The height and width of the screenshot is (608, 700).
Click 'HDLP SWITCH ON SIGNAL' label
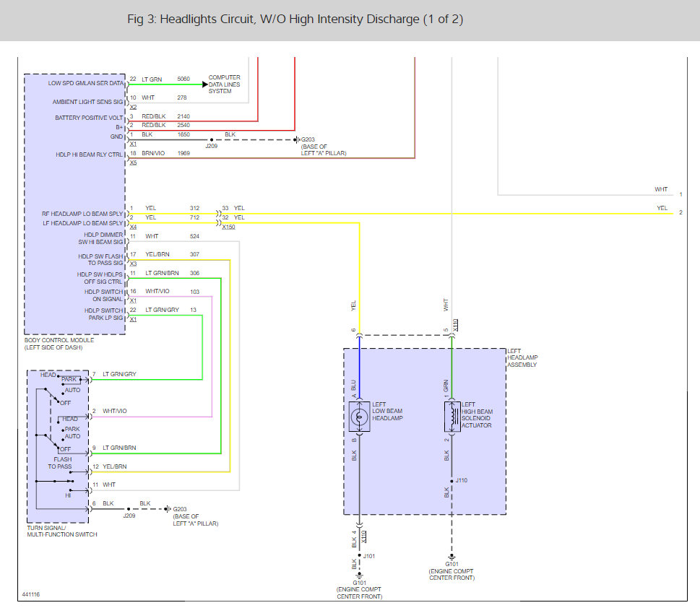point(103,295)
